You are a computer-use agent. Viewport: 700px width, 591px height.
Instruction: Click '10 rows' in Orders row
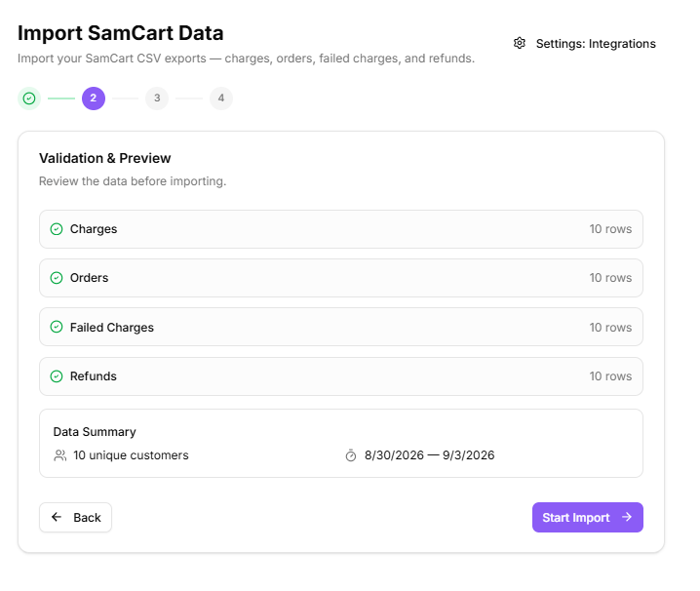pos(610,278)
